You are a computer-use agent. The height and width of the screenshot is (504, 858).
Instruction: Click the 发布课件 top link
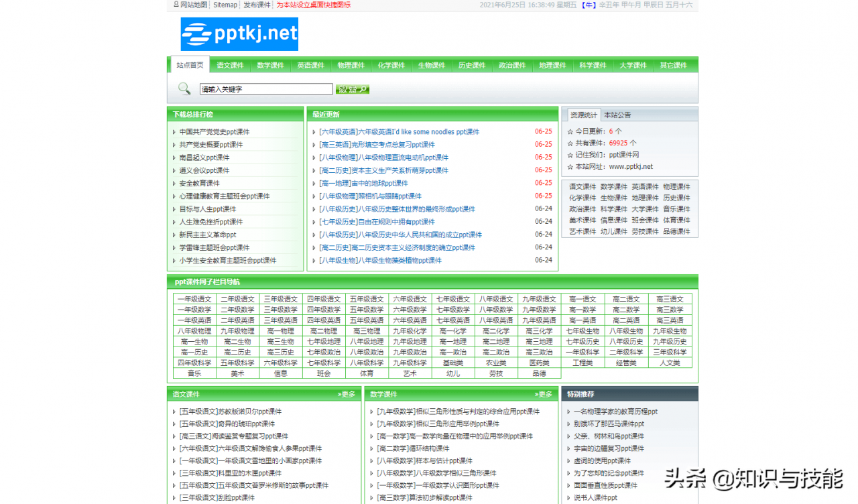point(257,5)
